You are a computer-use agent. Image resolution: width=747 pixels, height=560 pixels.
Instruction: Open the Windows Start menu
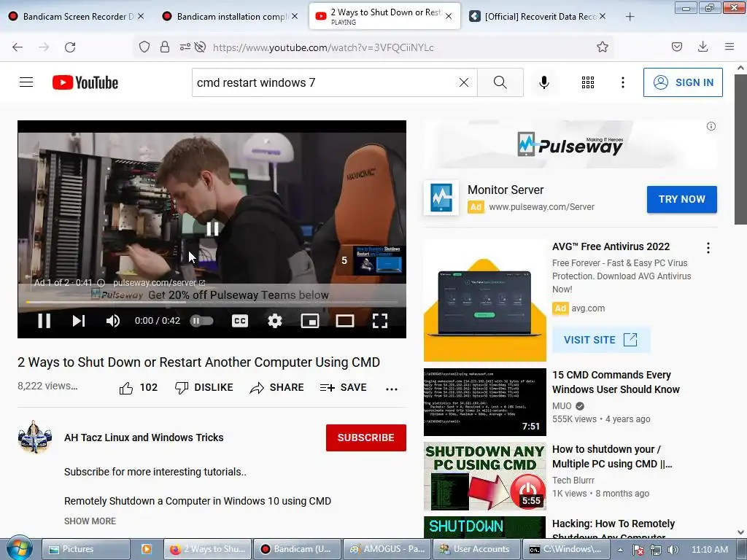(20, 548)
